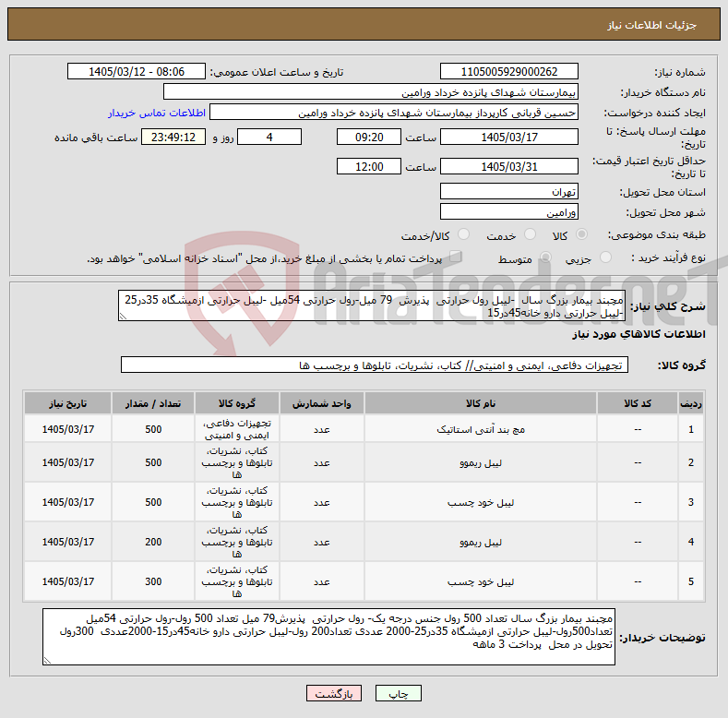Click the remaining days field showing 4
Viewport: 728px width, 718px height.
[x=269, y=137]
